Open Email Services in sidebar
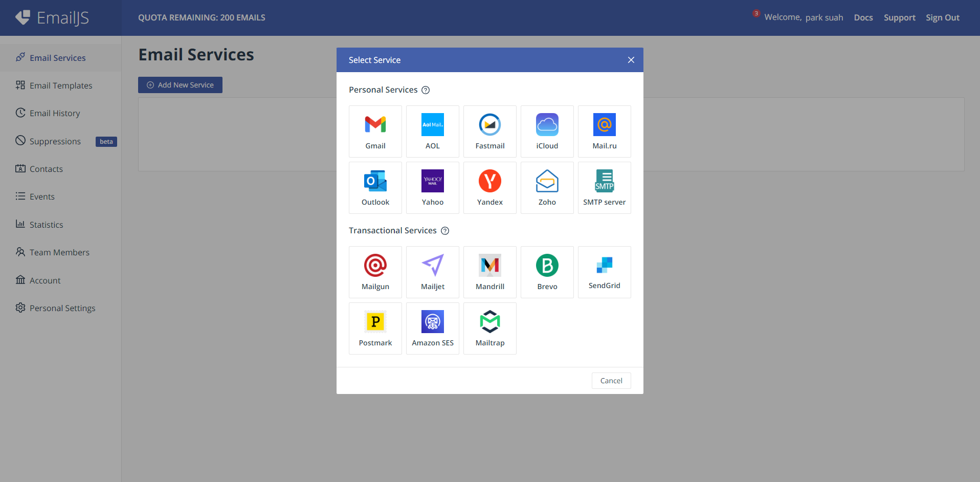This screenshot has width=980, height=482. 60,58
